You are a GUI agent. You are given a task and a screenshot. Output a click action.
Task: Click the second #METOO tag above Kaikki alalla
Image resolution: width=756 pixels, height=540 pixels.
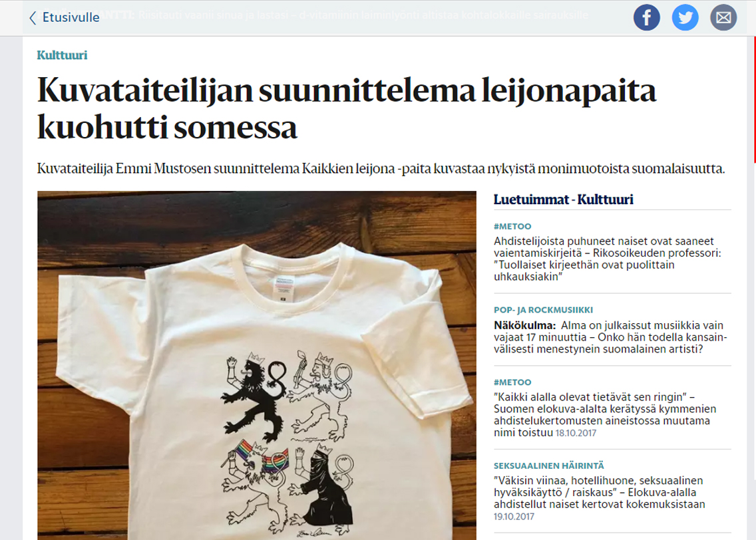pos(512,382)
